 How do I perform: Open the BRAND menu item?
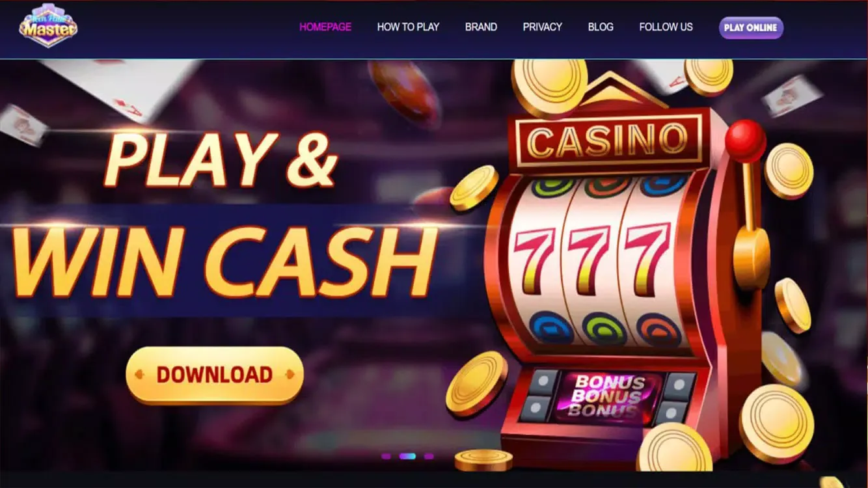(x=481, y=27)
